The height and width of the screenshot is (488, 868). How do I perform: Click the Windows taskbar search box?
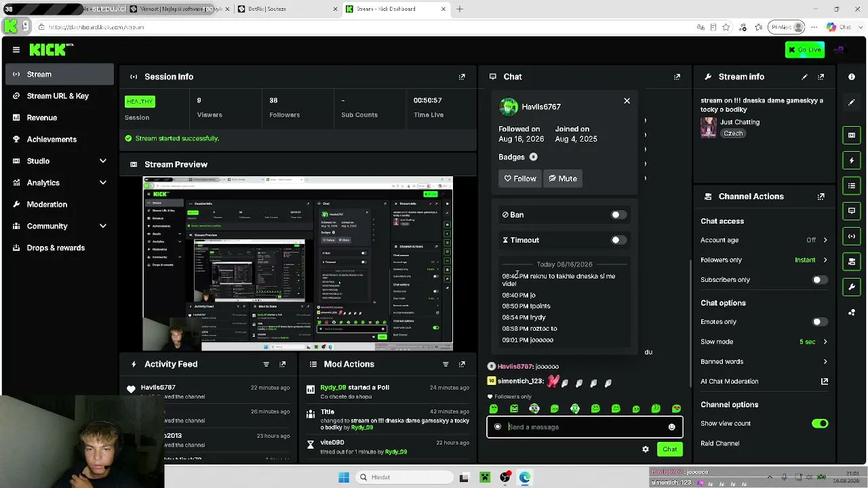pos(404,477)
